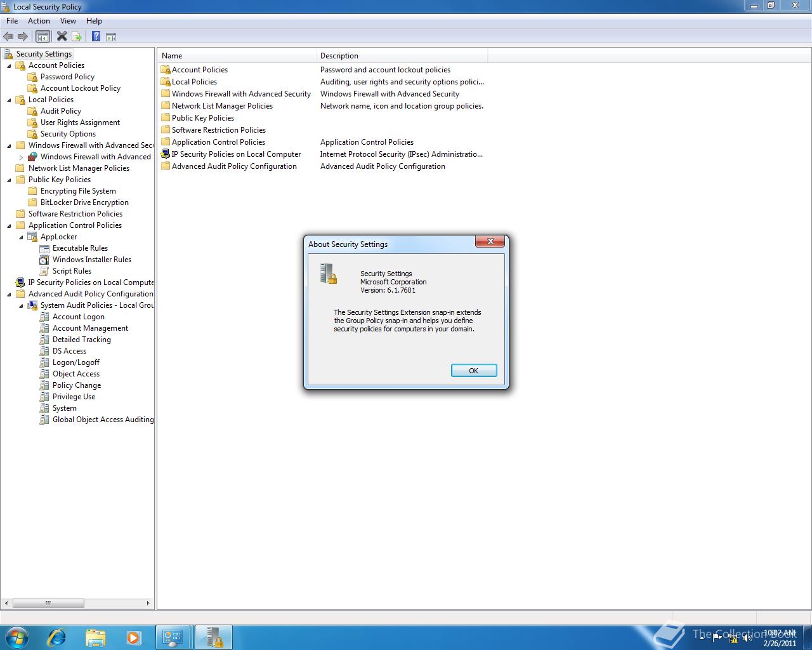Select User Rights Assignment in tree
The width and height of the screenshot is (812, 650).
tap(80, 123)
